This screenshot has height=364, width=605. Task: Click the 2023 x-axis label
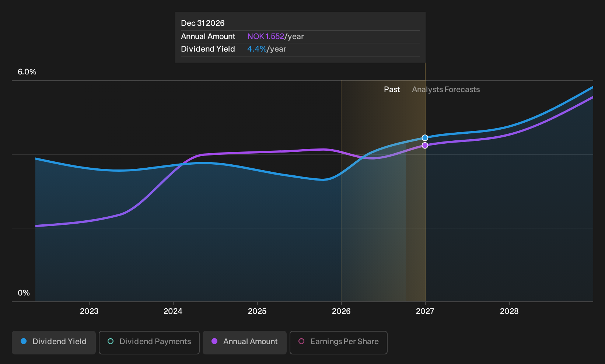89,311
